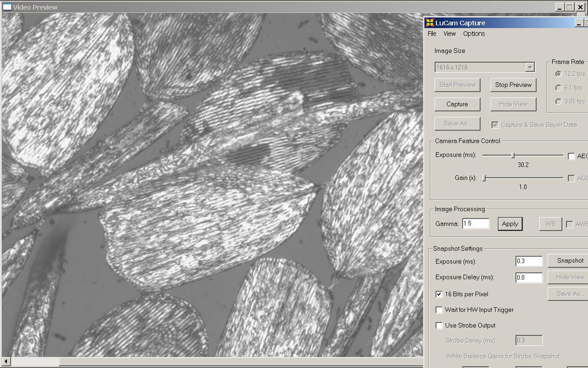The image size is (588, 368).
Task: Click Hide View next to the Capture button
Action: [x=513, y=104]
